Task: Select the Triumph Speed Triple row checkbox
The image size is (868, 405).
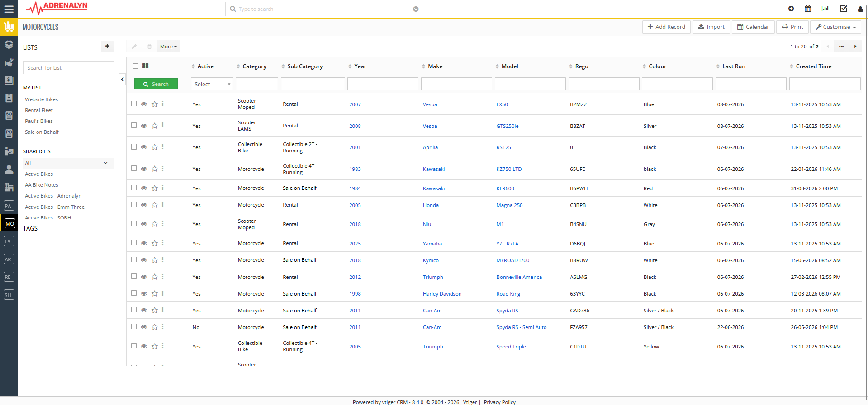Action: pyautogui.click(x=134, y=346)
